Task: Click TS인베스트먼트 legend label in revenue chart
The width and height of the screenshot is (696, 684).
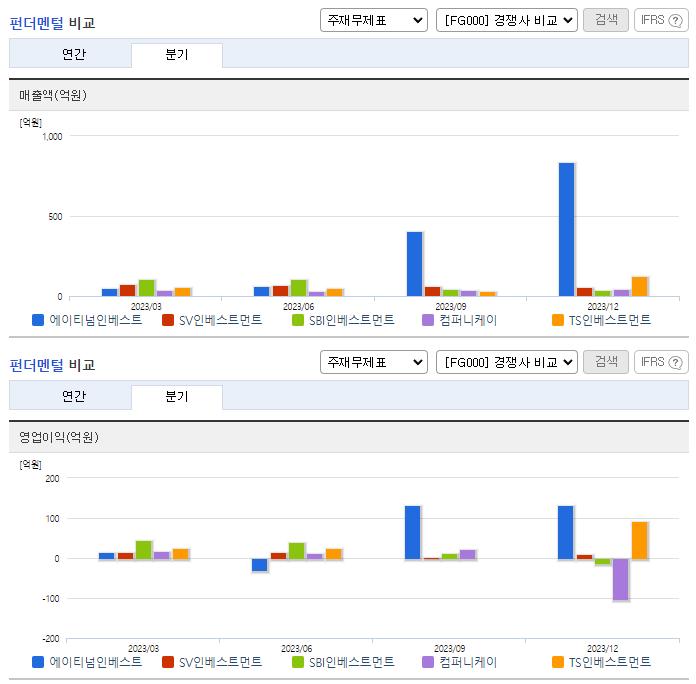Action: point(610,320)
